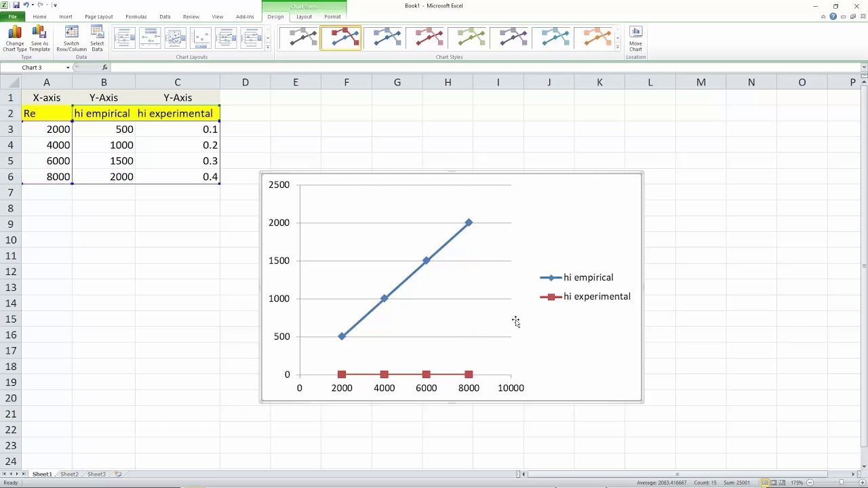The image size is (868, 488).
Task: Select the hi experimental legend entry
Action: click(x=585, y=296)
